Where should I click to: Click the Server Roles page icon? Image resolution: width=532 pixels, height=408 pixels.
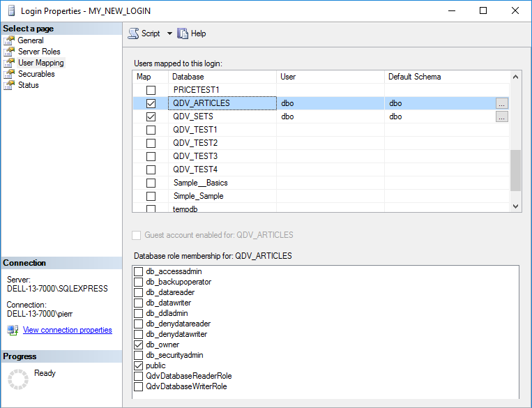coord(9,52)
